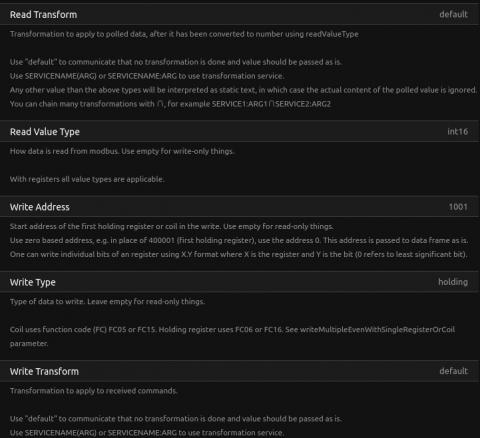
Task: Edit the Write Transform 'default' value
Action: (453, 371)
